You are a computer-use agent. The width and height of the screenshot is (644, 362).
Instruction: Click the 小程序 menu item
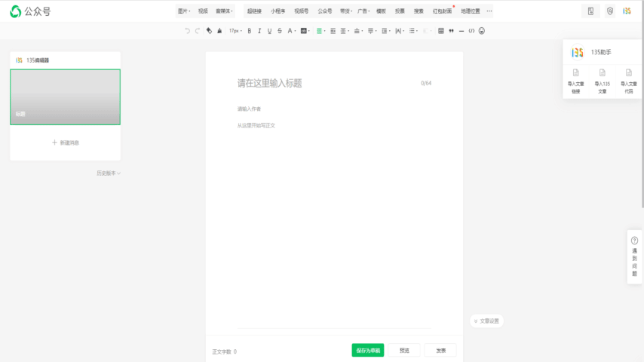click(278, 11)
